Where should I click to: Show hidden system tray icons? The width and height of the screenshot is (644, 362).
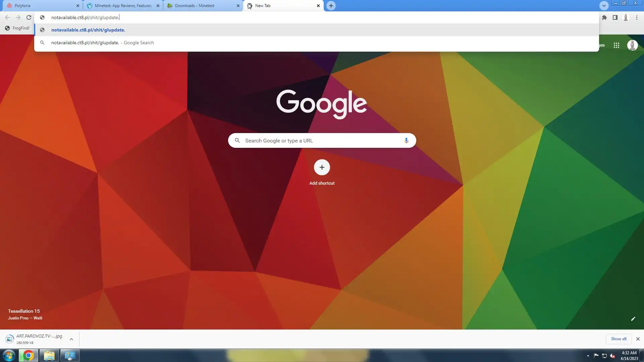tap(588, 356)
